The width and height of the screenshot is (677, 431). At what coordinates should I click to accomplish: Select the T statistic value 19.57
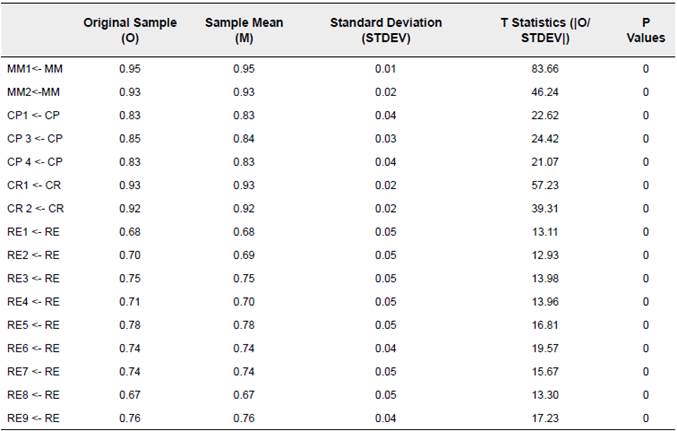[x=546, y=347]
